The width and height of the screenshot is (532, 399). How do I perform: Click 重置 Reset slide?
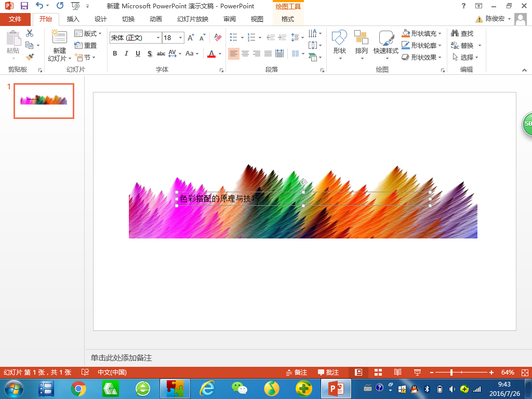click(86, 45)
